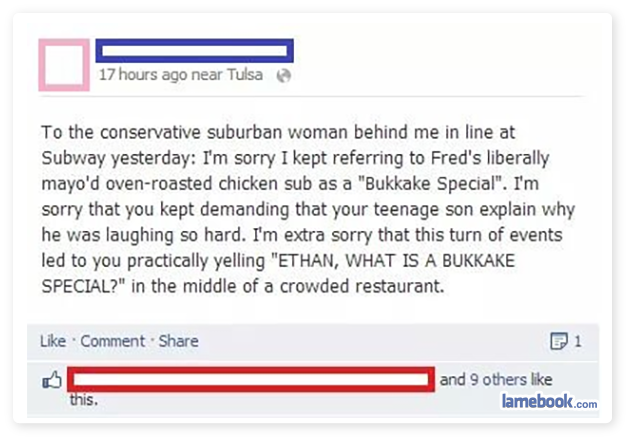Share this post via Share link
Screen dimensions: 630x441
coord(178,341)
